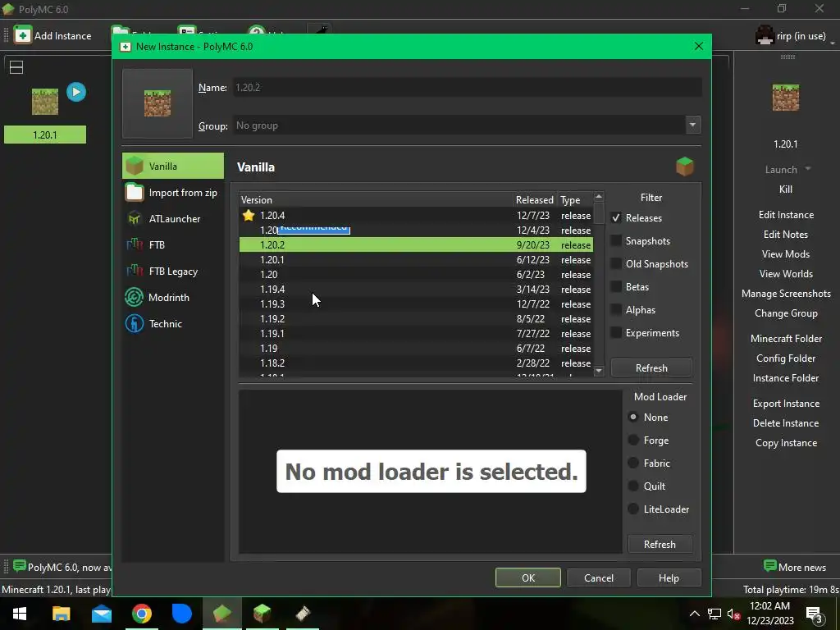Click the More news icon
The height and width of the screenshot is (630, 840).
pos(769,566)
